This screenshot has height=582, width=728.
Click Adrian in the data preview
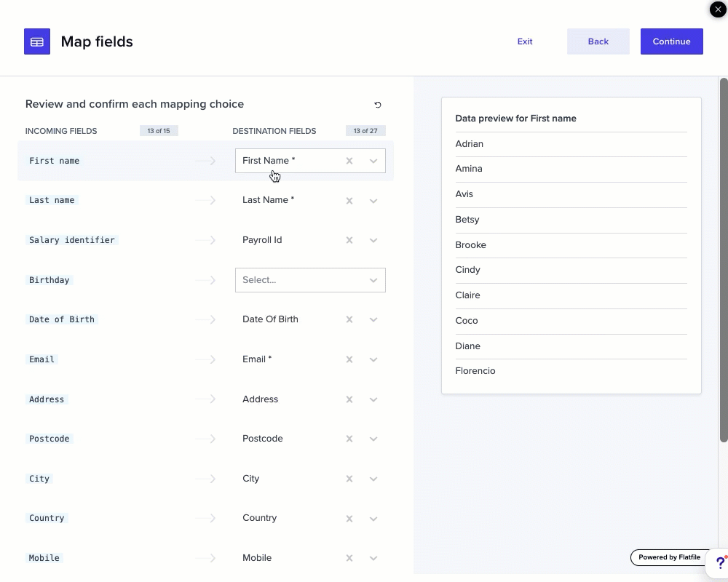click(469, 144)
